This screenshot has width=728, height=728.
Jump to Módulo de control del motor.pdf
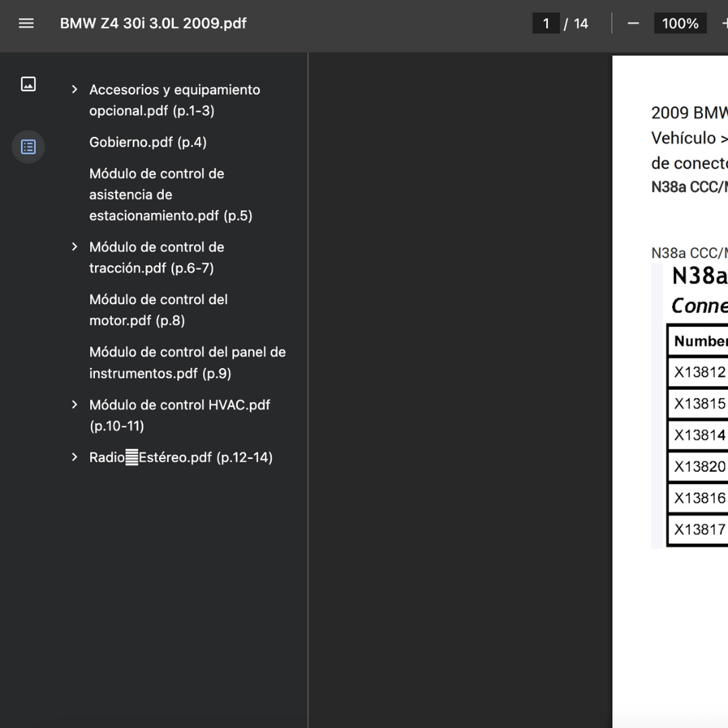coord(158,309)
